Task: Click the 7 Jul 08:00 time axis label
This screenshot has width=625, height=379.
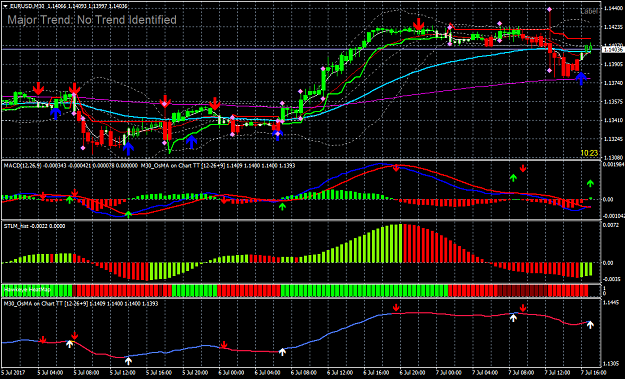Action: click(521, 373)
